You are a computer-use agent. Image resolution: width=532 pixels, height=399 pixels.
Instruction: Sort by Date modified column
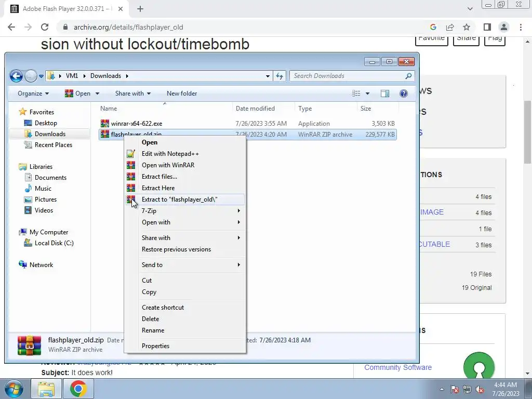click(263, 109)
